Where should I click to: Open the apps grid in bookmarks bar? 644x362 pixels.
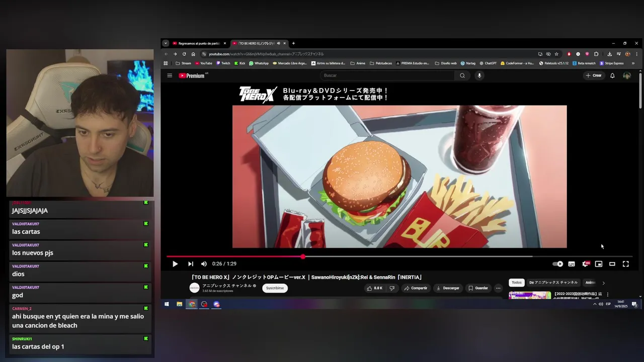pos(166,63)
